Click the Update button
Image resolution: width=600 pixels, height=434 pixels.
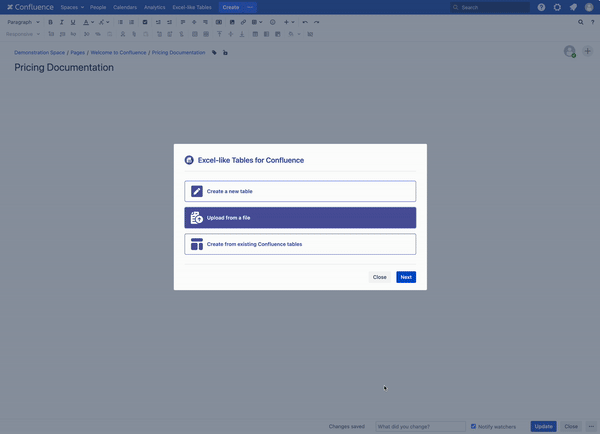click(x=543, y=426)
